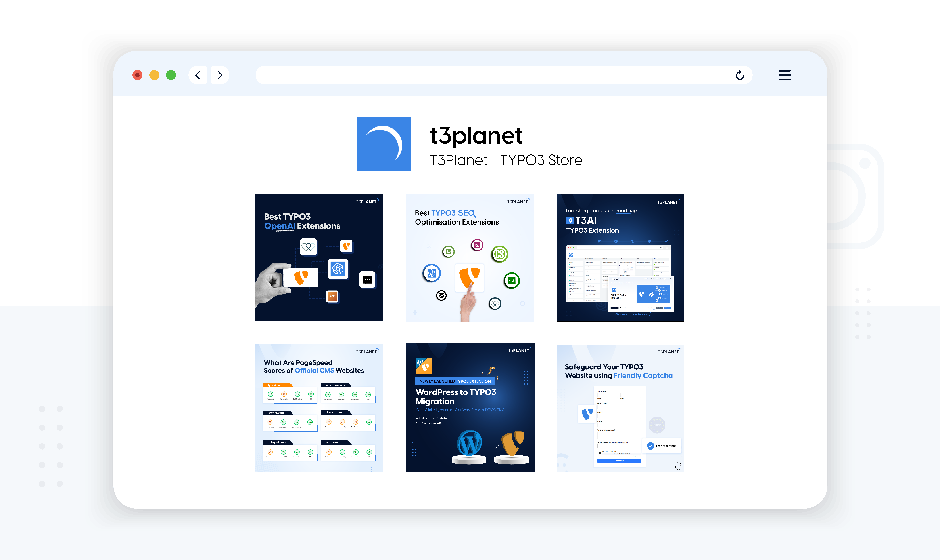Image resolution: width=940 pixels, height=560 pixels.
Task: Click the blue T3Planet crescent logo
Action: point(384,143)
